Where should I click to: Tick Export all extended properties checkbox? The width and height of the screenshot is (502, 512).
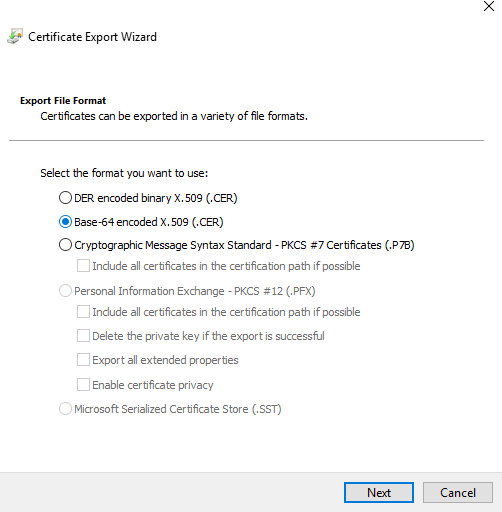point(83,360)
